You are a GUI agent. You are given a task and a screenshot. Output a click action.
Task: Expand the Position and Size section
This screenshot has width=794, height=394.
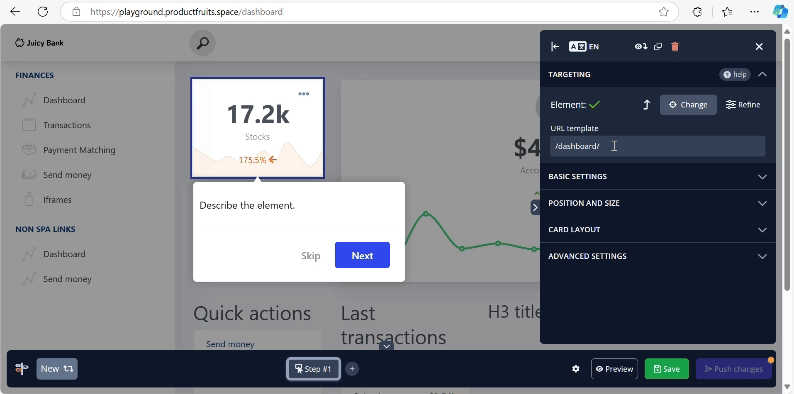click(x=657, y=203)
